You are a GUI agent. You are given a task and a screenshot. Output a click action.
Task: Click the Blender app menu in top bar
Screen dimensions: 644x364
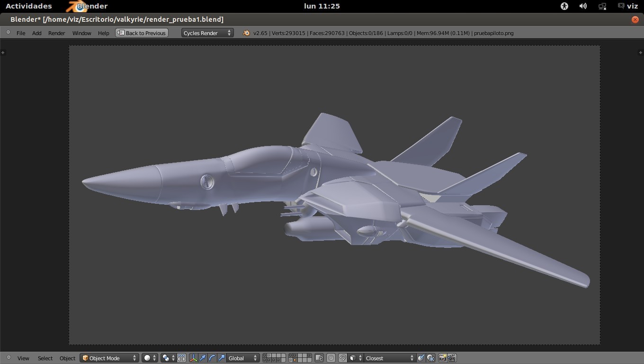87,6
